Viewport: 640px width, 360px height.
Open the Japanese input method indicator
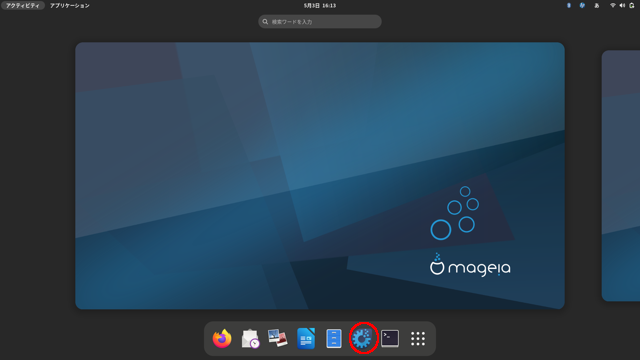point(597,5)
